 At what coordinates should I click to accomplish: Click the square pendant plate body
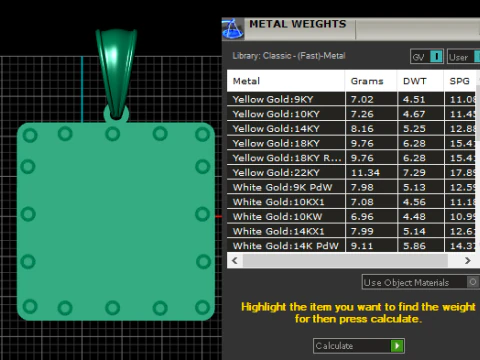pos(116,222)
